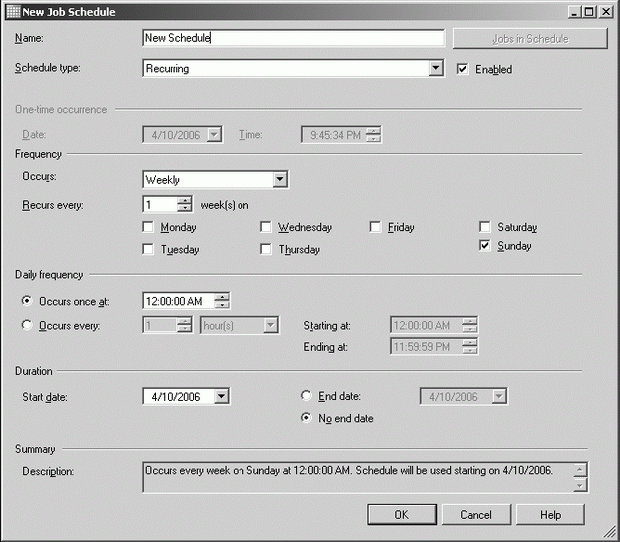Click the Description summary text

click(x=349, y=470)
